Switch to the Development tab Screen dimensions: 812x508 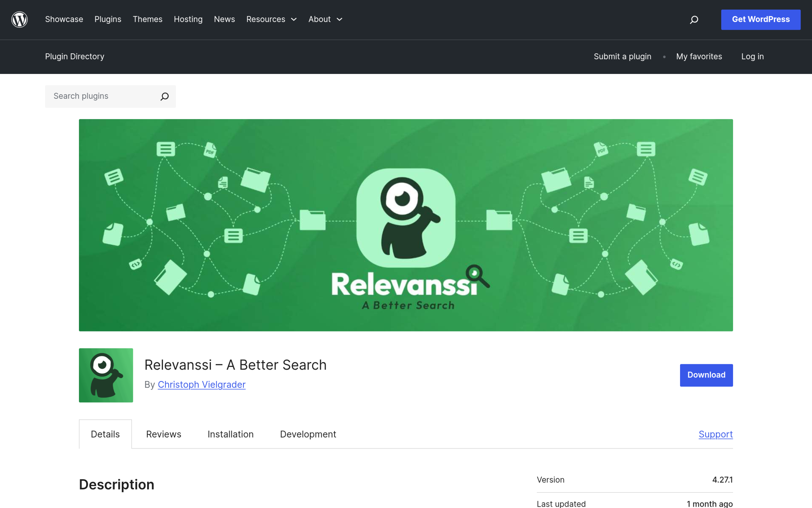(308, 434)
